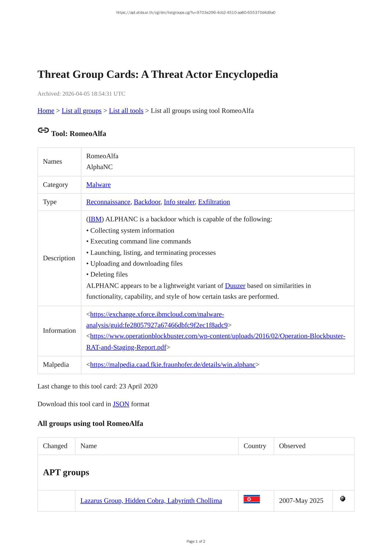Open the Duuzer tool link
Viewport: 392px width, 554px height.
[235, 286]
